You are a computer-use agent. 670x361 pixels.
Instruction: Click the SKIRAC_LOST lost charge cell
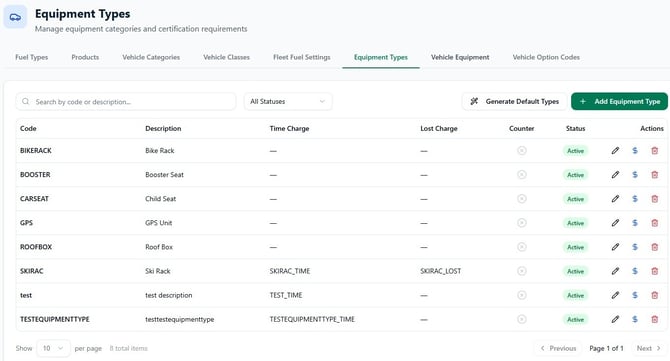[x=441, y=271]
